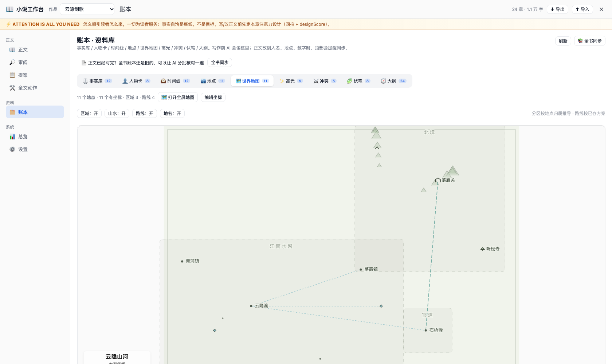This screenshot has height=364, width=612.
Task: Click the 编辑坐标 button
Action: pyautogui.click(x=213, y=97)
